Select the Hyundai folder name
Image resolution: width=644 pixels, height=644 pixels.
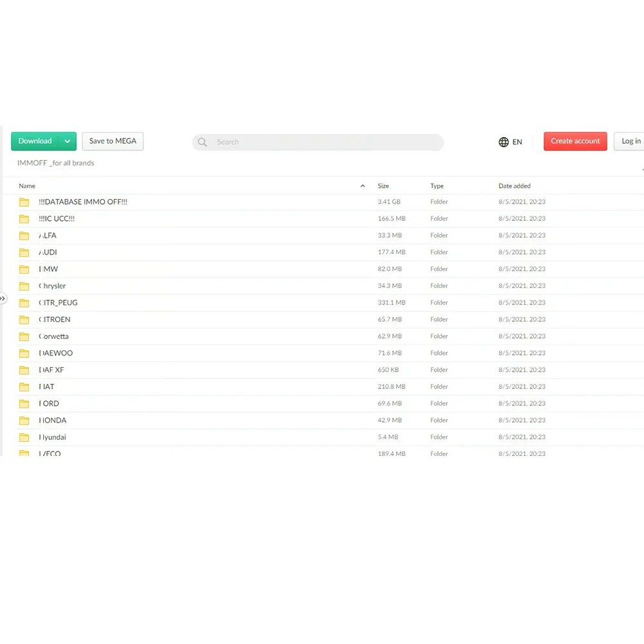coord(52,438)
